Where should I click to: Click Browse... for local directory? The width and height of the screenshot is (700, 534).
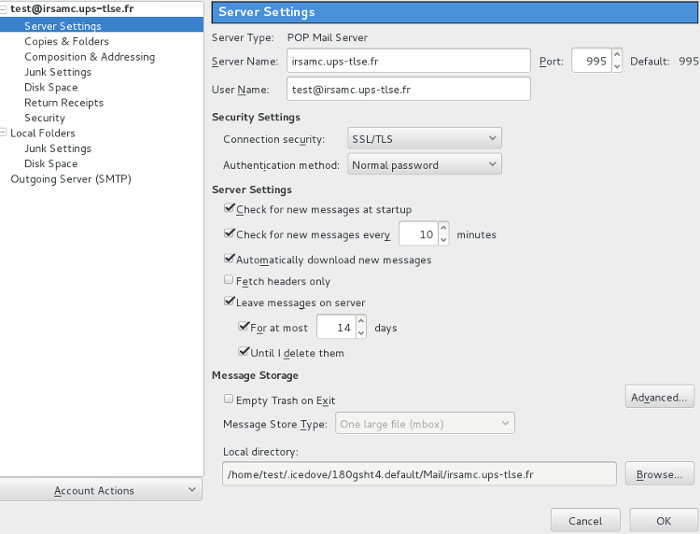[659, 474]
